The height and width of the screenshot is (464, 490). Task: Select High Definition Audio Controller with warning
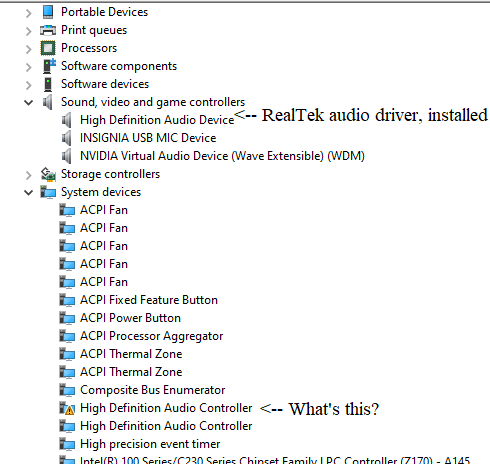[166, 408]
